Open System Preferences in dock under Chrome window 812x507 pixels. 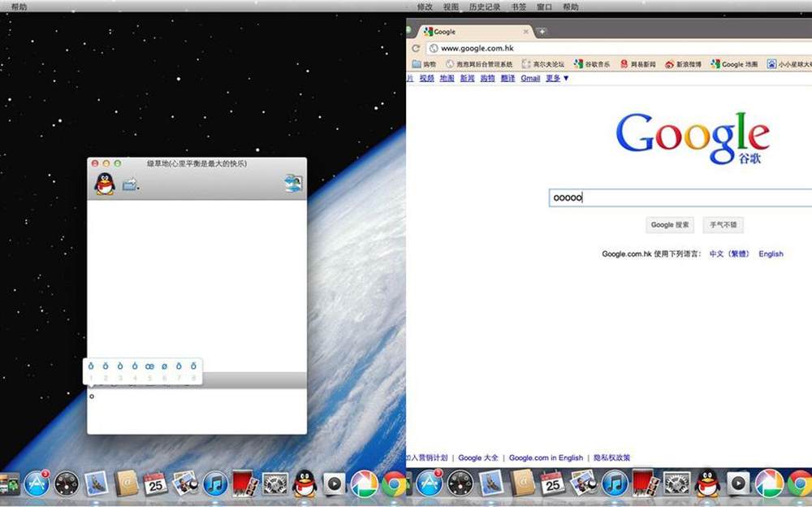[677, 483]
